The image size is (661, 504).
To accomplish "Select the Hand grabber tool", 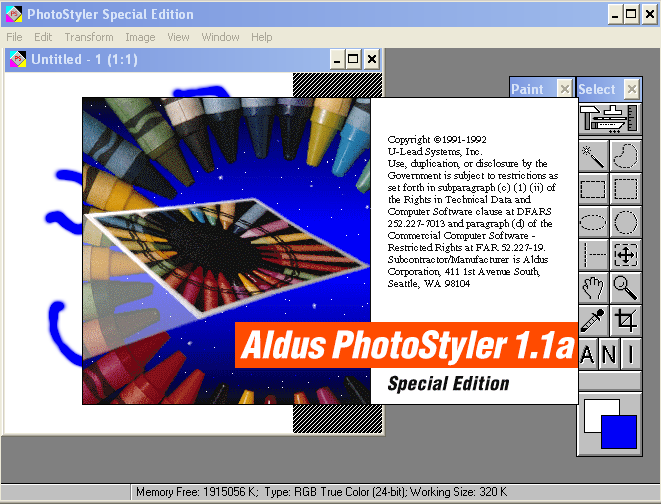I will point(594,287).
